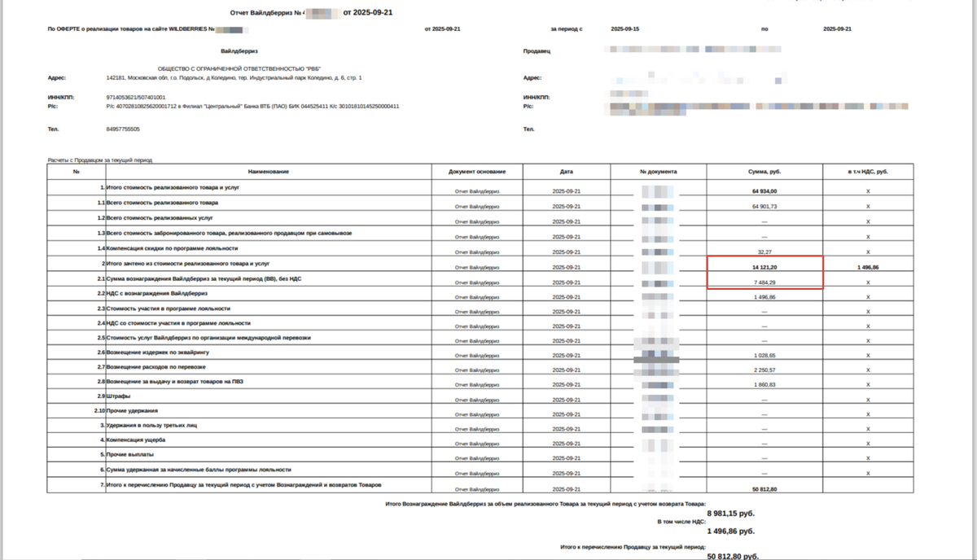The image size is (977, 560).
Task: Select row "Всего стоимость реализованного товара"
Action: [x=480, y=203]
